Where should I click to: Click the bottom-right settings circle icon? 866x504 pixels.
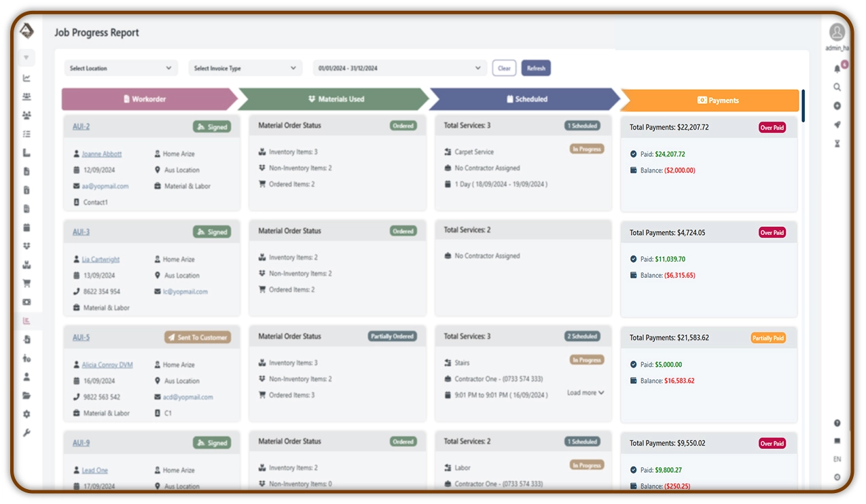837,478
